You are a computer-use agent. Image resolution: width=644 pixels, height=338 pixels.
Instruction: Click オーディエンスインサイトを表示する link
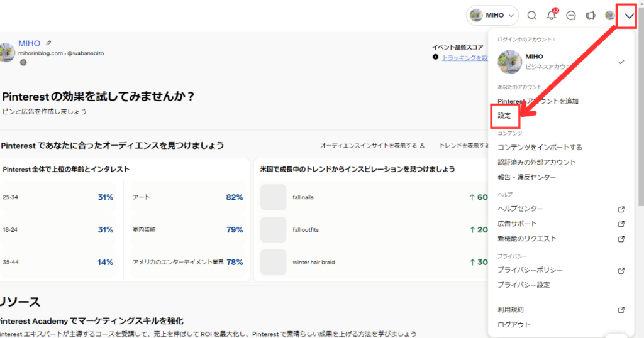pos(369,146)
